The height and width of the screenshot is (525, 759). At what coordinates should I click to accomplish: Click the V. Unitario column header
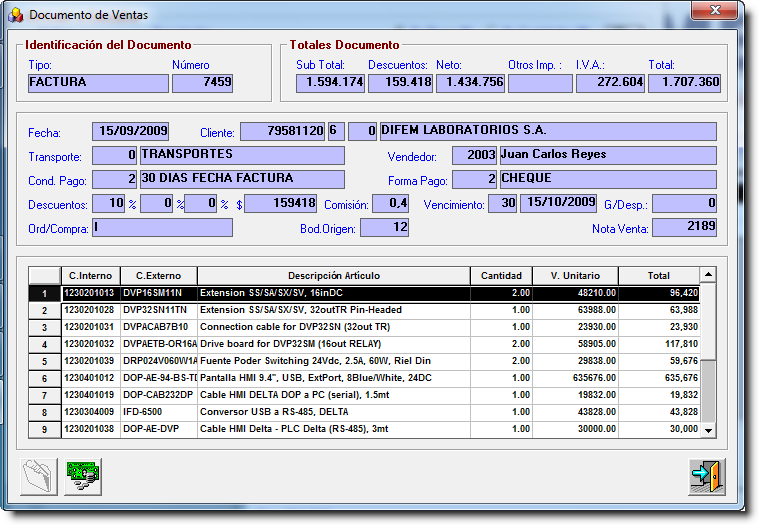(x=576, y=276)
